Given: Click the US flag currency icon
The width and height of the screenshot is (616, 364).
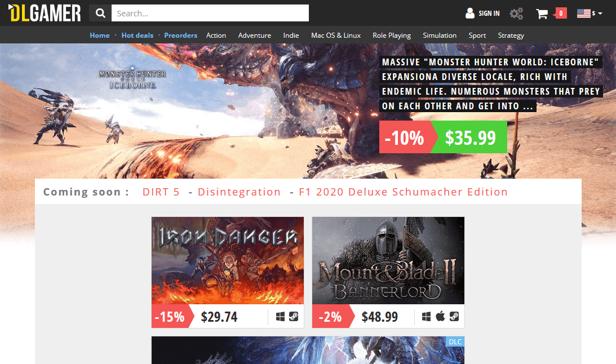Looking at the screenshot, I should coord(583,14).
